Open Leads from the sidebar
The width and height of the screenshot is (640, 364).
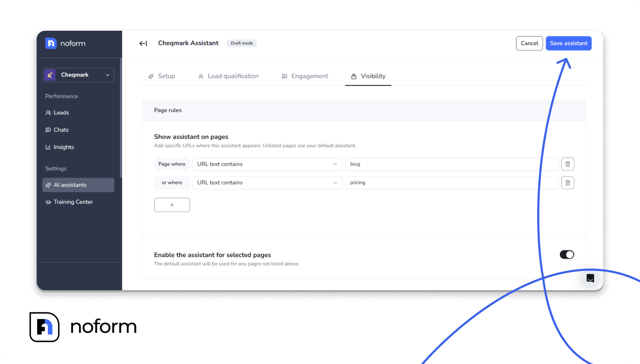point(61,113)
